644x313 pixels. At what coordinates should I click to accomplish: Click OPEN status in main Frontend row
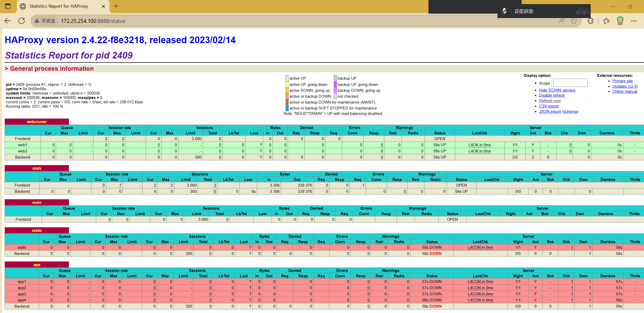452,219
